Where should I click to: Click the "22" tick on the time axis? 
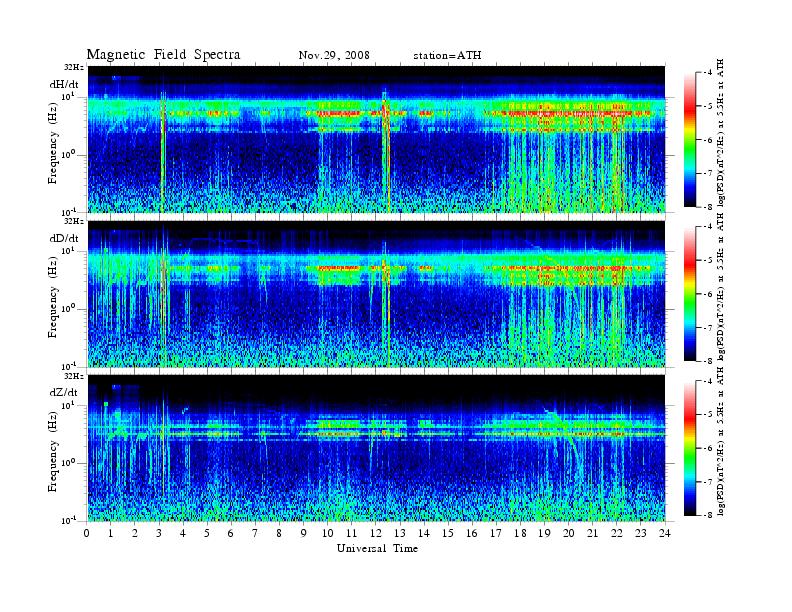[617, 533]
